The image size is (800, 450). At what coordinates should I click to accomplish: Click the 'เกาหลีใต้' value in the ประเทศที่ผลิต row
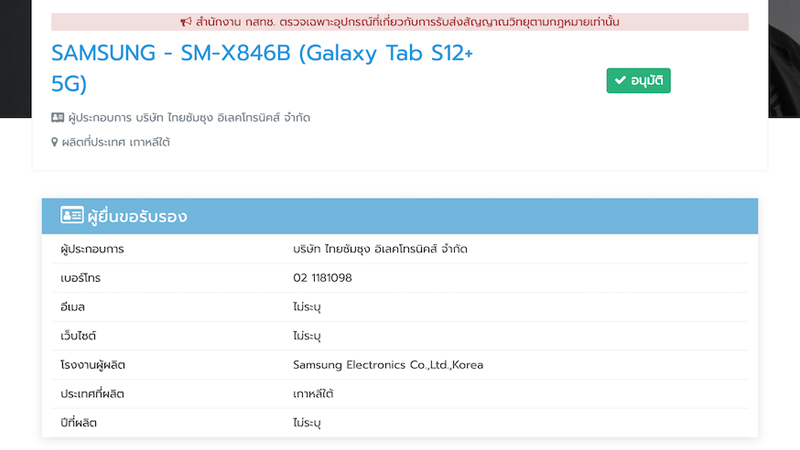[x=313, y=394]
